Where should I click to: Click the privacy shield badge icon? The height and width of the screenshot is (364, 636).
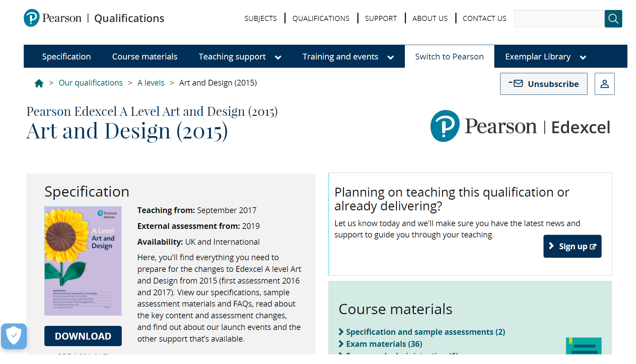14,336
